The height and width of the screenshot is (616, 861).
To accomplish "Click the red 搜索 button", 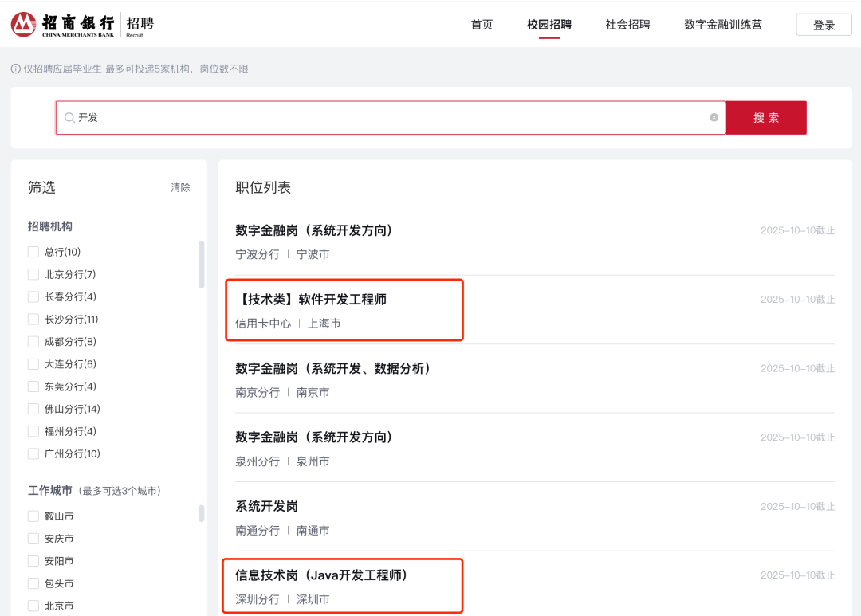I will click(766, 117).
